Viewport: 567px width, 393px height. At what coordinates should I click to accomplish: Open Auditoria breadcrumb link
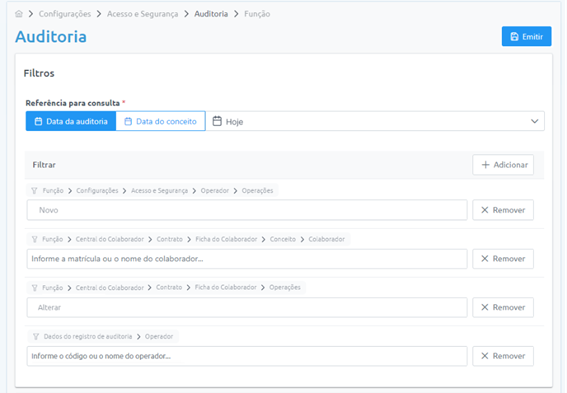click(211, 14)
